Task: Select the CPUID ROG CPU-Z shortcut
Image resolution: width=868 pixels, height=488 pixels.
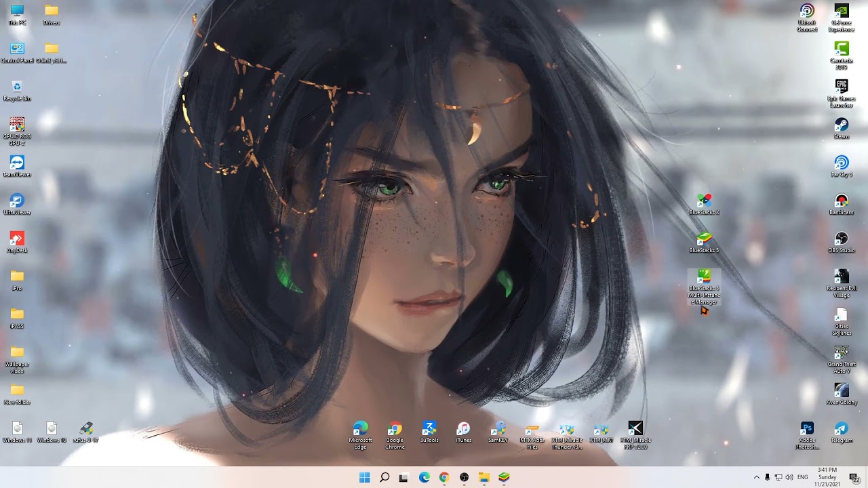Action: point(17,131)
